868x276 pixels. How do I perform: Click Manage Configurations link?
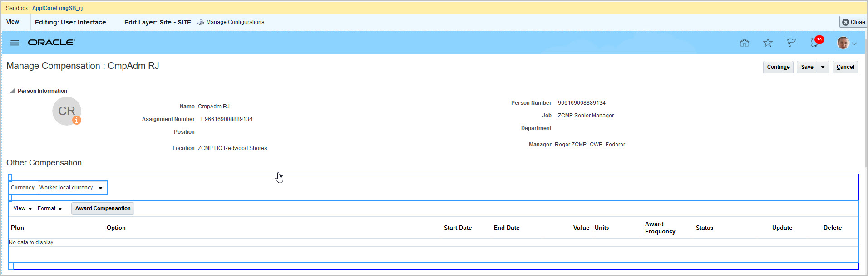(235, 22)
